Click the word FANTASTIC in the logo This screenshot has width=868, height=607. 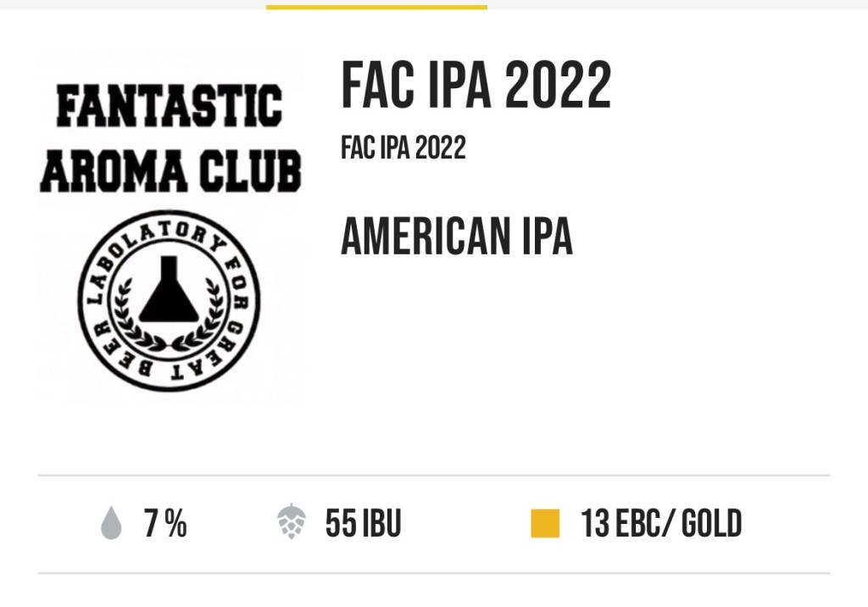click(x=170, y=107)
